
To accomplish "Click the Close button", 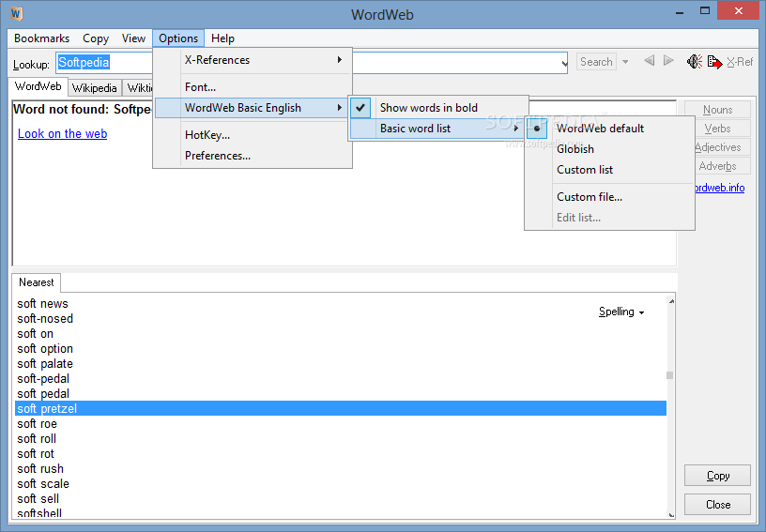I will point(717,504).
